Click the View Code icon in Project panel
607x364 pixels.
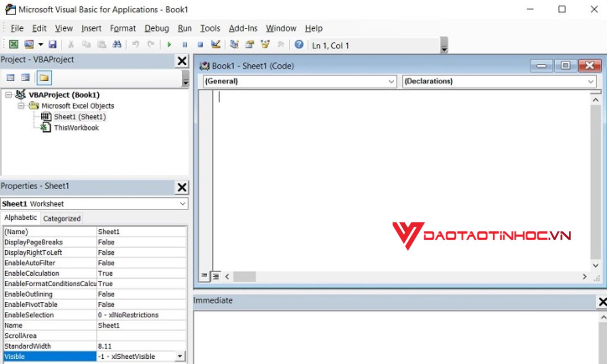tap(11, 78)
